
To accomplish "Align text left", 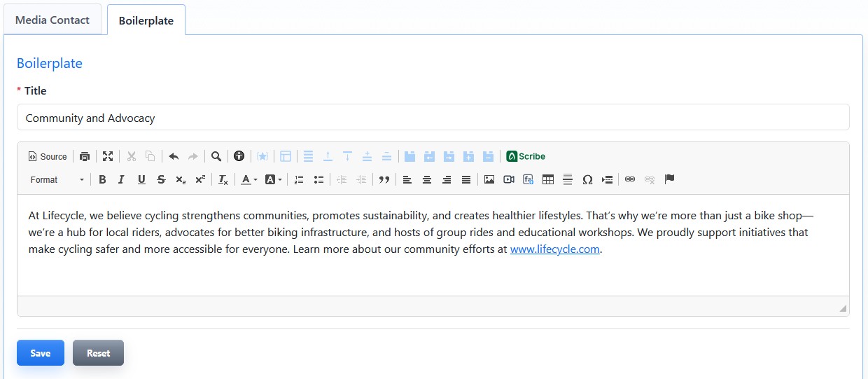I will [x=407, y=180].
